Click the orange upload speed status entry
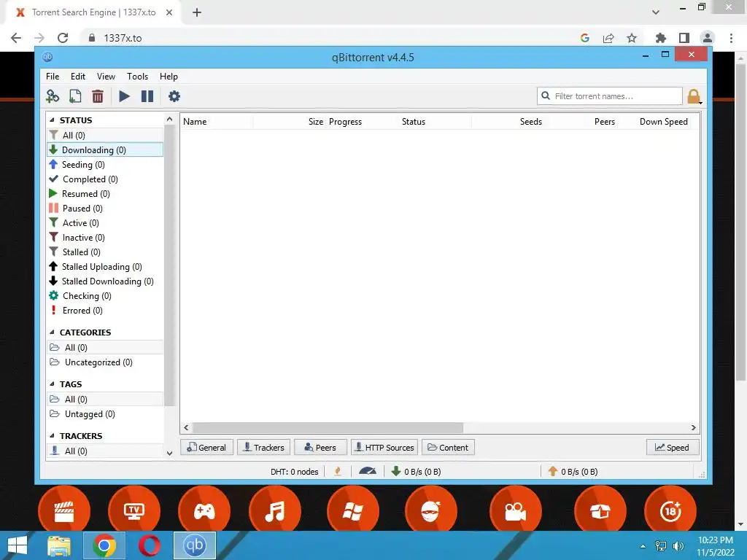This screenshot has width=747, height=560. coord(573,472)
